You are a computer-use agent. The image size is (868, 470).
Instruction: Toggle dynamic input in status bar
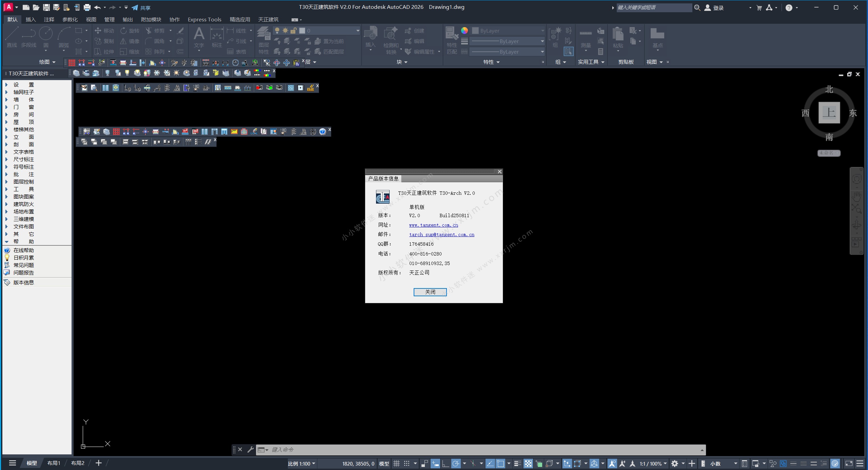click(x=435, y=463)
